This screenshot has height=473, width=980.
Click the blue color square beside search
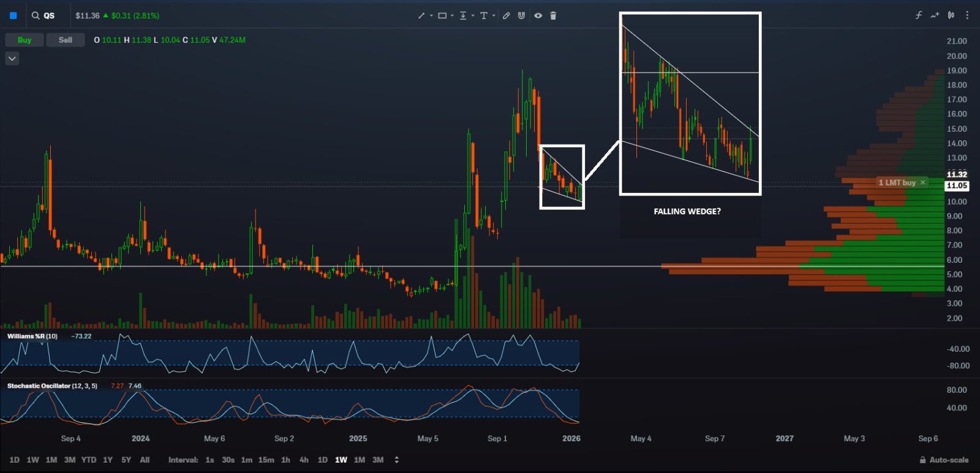point(13,15)
